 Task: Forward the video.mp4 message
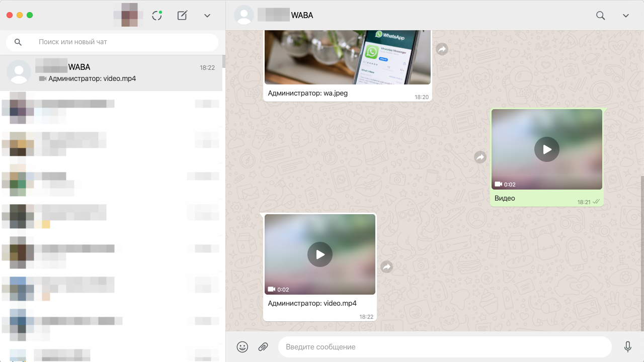[386, 267]
